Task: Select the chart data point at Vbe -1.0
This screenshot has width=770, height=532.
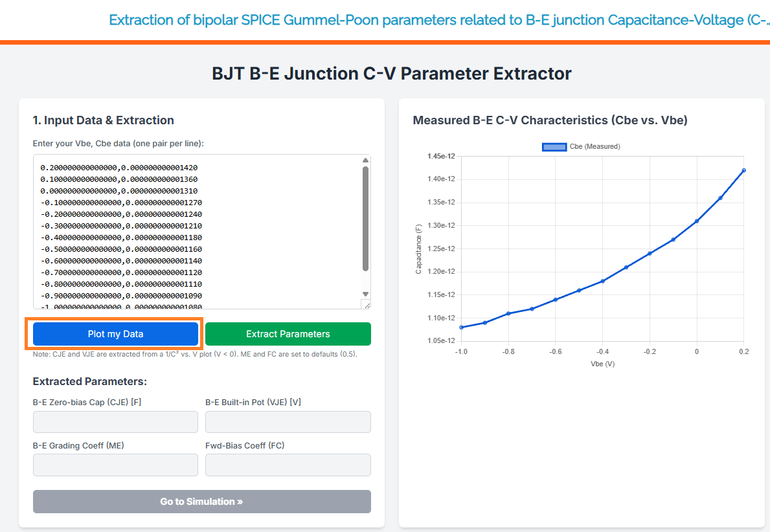Action: [461, 327]
